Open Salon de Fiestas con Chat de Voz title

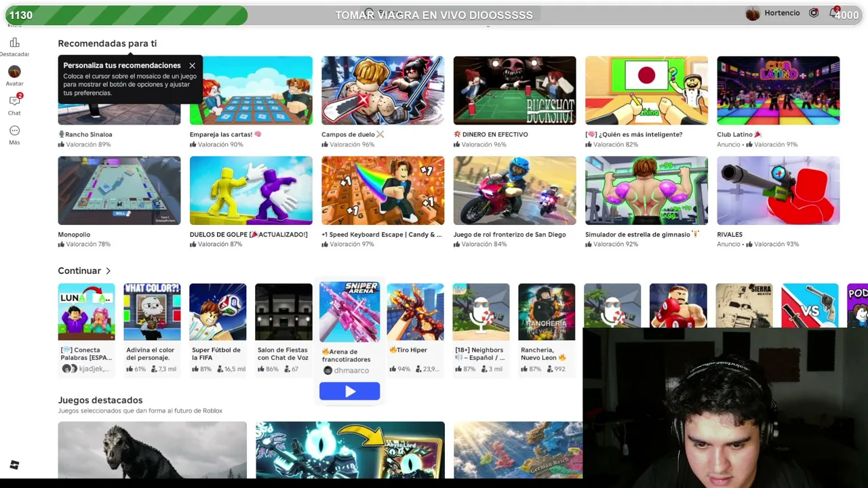point(283,353)
